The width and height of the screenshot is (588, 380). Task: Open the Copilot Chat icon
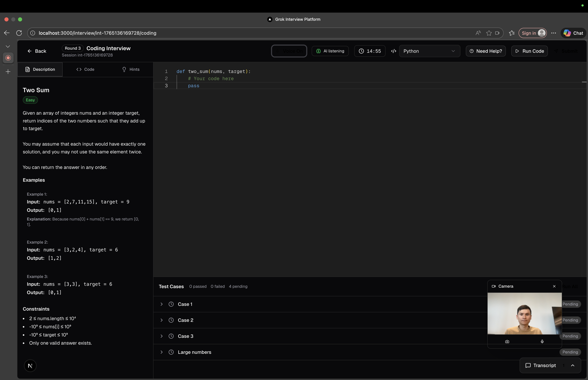(573, 33)
